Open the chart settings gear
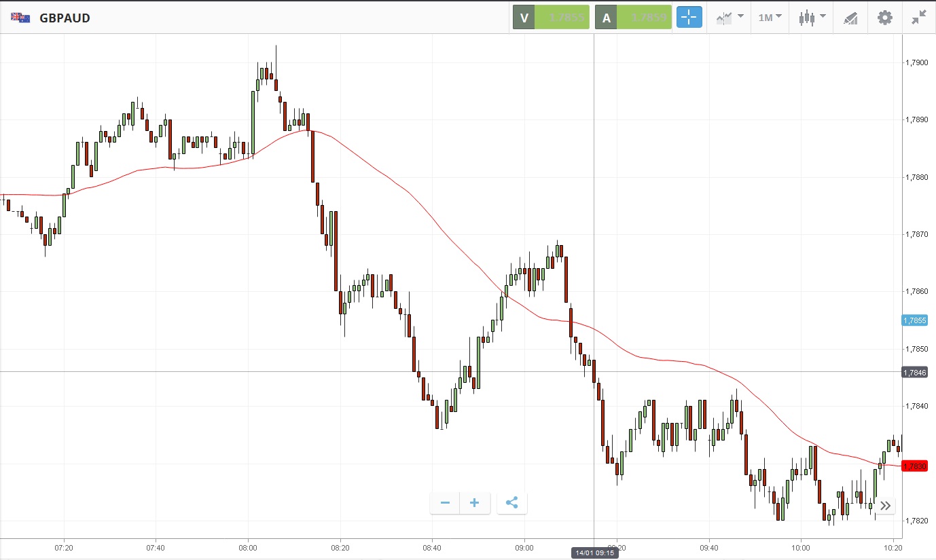Screen dimensions: 936x560 (x=884, y=18)
